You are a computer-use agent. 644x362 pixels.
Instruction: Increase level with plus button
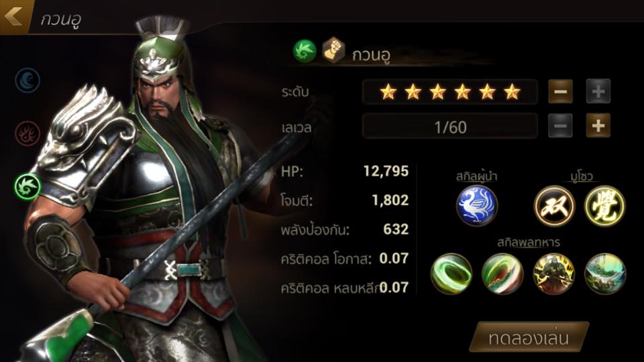598,125
